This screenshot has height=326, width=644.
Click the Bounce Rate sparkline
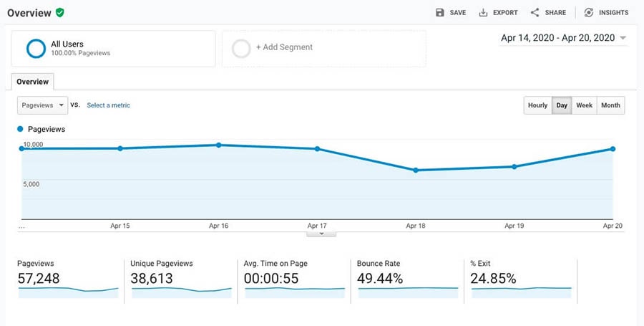coord(409,292)
